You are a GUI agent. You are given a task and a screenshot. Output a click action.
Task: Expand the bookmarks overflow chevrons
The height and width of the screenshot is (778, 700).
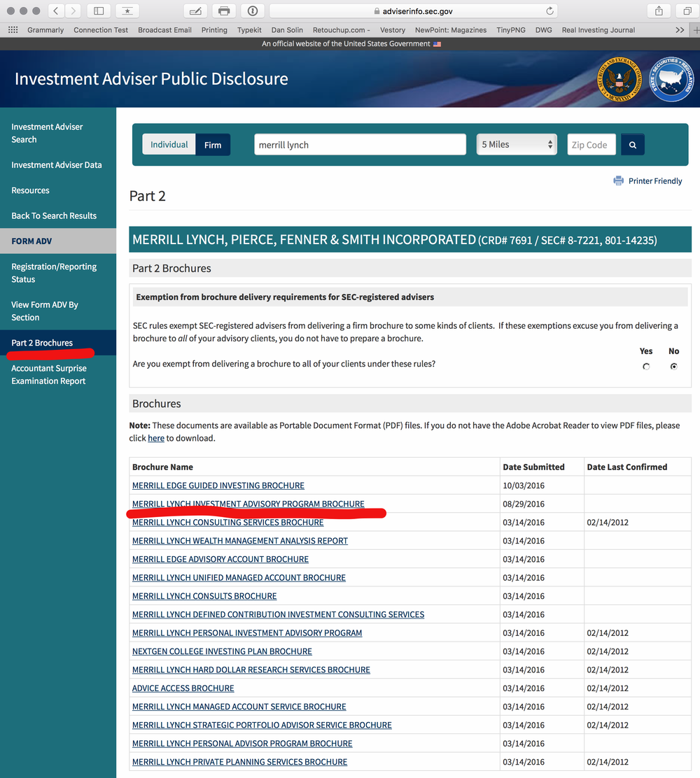click(x=680, y=30)
